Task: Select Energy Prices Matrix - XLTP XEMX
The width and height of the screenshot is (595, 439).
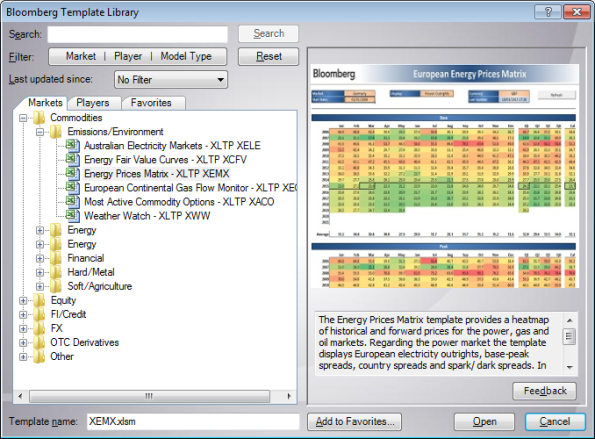Action: (x=157, y=174)
